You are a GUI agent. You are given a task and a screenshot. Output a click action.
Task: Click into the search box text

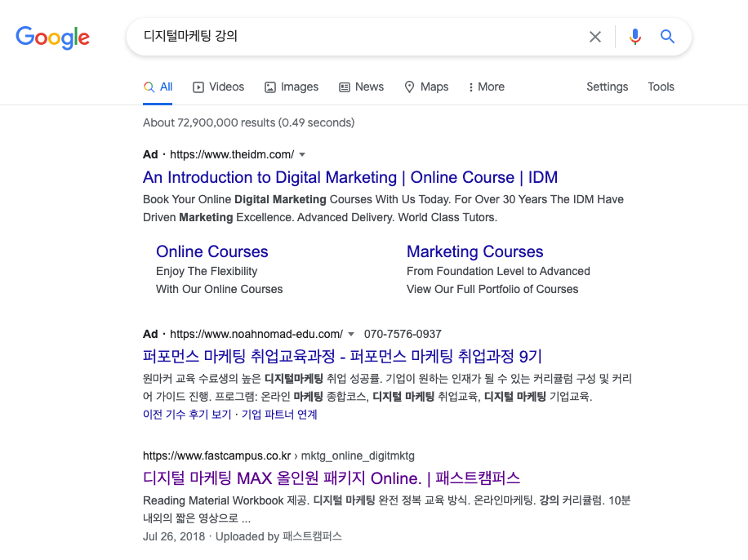click(x=190, y=36)
